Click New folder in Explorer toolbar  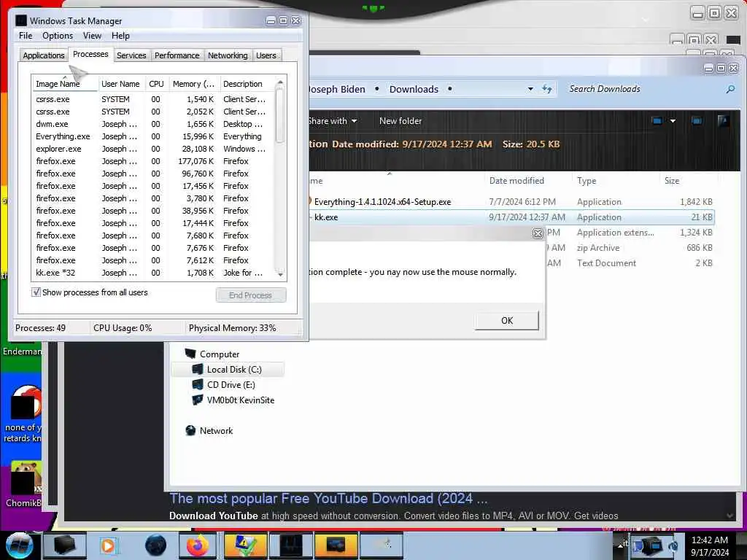pyautogui.click(x=400, y=121)
